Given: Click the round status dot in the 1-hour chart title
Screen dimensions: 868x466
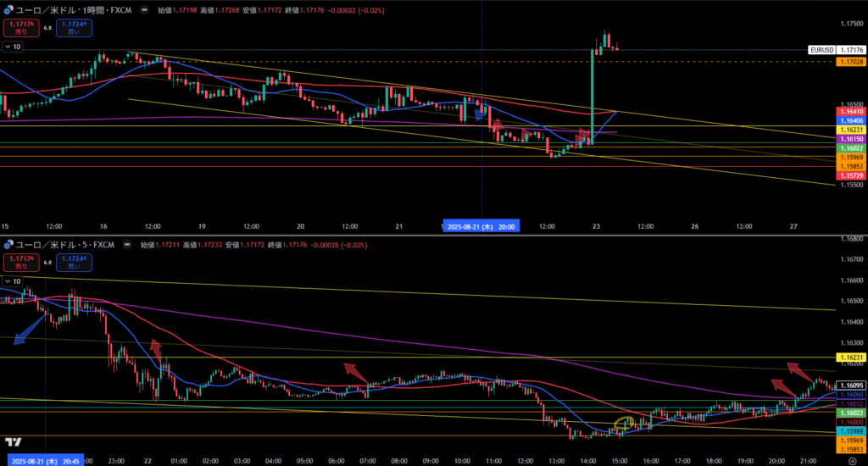Looking at the screenshot, I should pyautogui.click(x=144, y=10).
